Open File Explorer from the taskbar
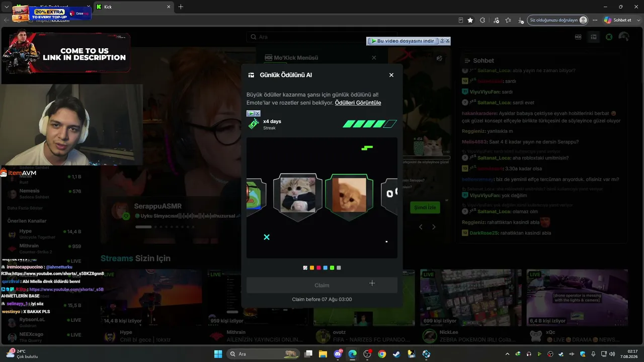The image size is (644, 362). click(323, 354)
